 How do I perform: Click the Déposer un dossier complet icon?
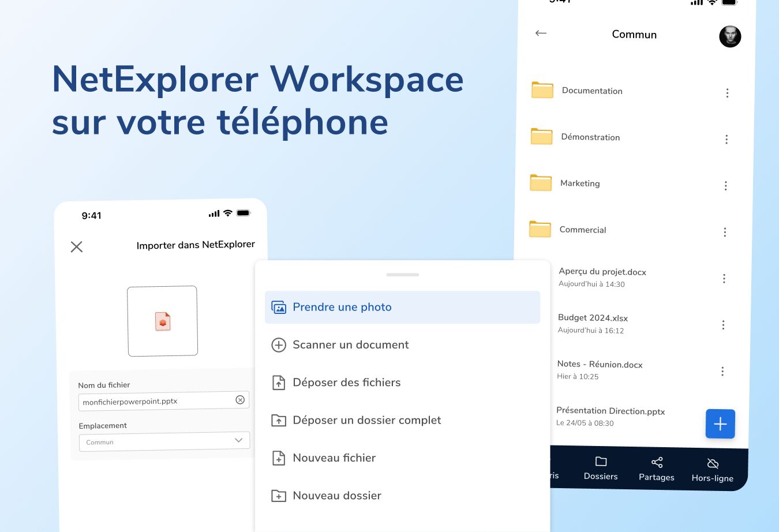pos(279,420)
